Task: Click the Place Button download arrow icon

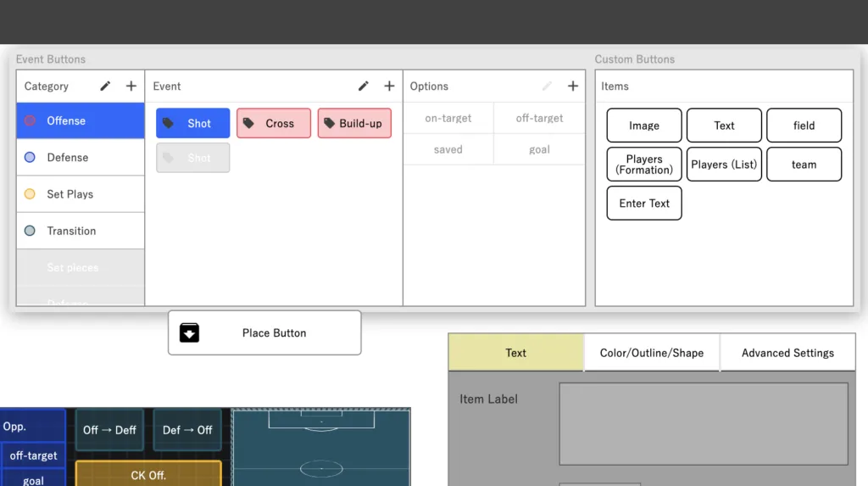Action: tap(189, 332)
